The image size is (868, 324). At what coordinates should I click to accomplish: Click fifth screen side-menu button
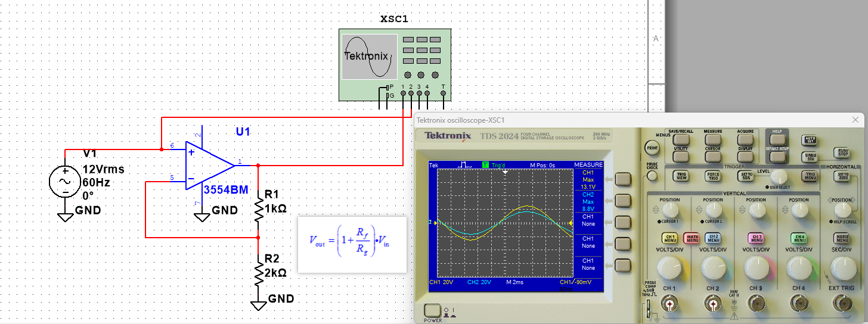click(x=623, y=266)
